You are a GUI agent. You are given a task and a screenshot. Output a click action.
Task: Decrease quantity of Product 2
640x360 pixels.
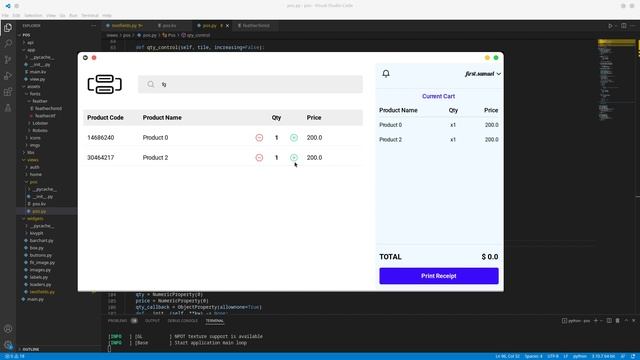[259, 158]
